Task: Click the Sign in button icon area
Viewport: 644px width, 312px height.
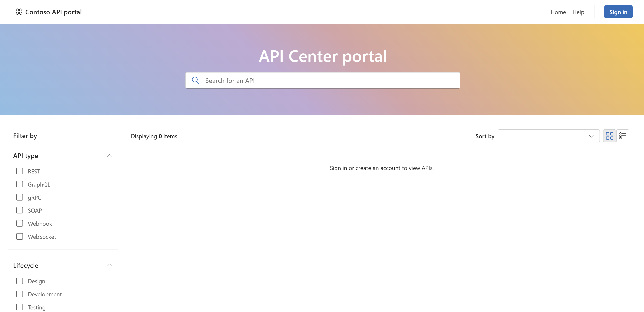Action: point(617,12)
